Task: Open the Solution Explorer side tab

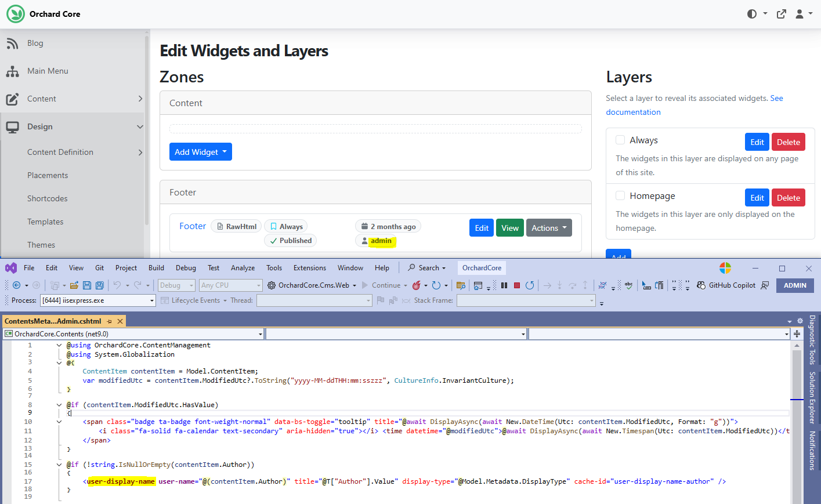Action: pyautogui.click(x=812, y=398)
